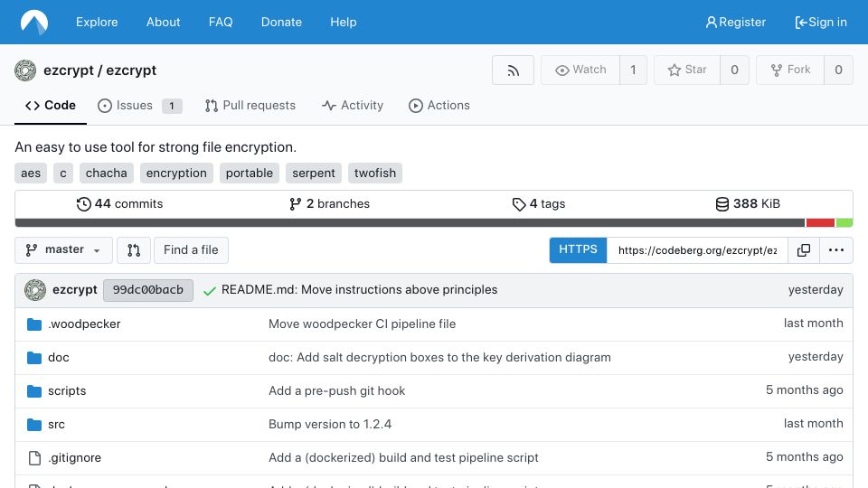Open the ezcrypt author link in commit row
This screenshot has height=488, width=868.
(x=75, y=290)
